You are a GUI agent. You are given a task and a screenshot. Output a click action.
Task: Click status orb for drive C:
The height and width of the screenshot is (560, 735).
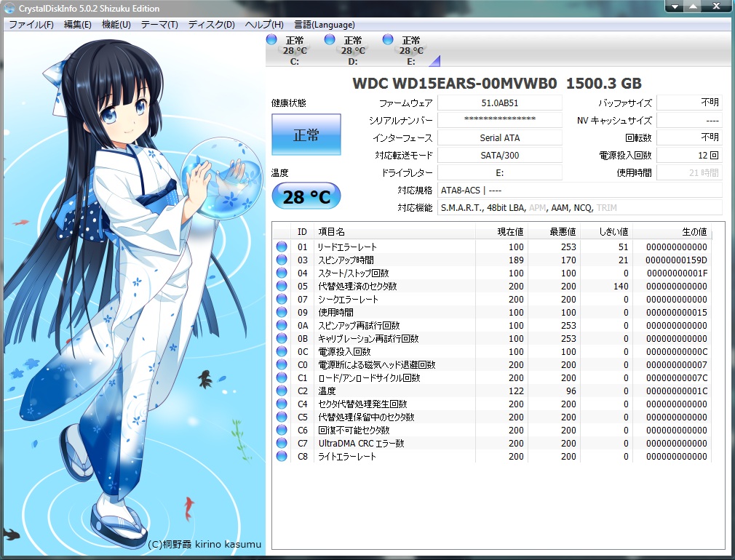click(x=271, y=39)
